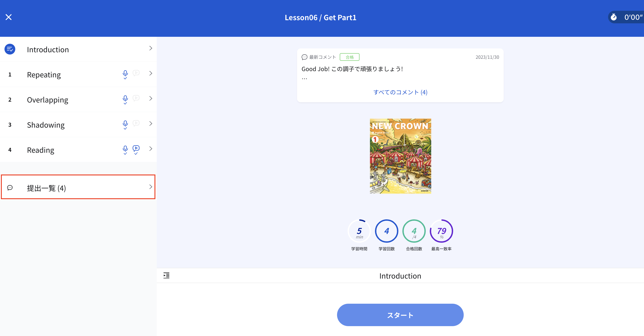644x336 pixels.
Task: Close the lesson with the X icon
Action: 9,17
